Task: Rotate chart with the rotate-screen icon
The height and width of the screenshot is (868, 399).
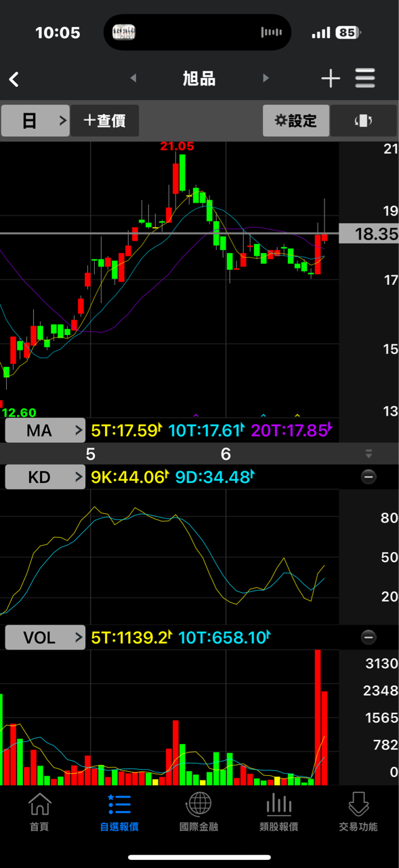Action: pos(364,121)
